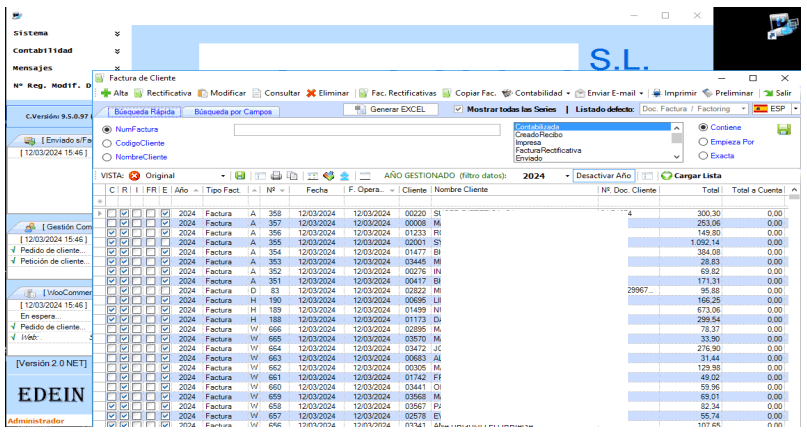The height and width of the screenshot is (432, 807).
Task: Toggle the E checkbox for invoice 355
Action: point(165,242)
